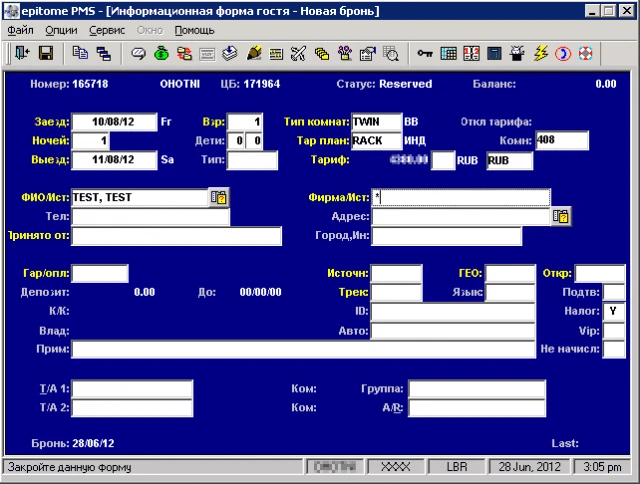Click the yellow lightning bolt icon

tap(541, 52)
